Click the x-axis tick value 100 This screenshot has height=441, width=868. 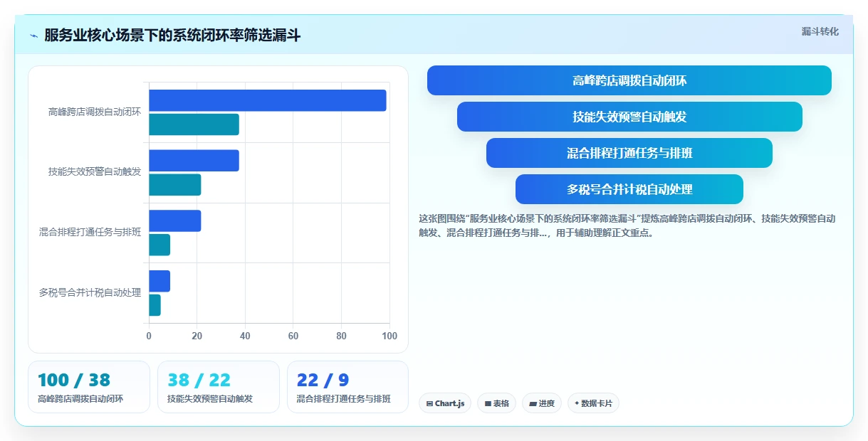(389, 336)
